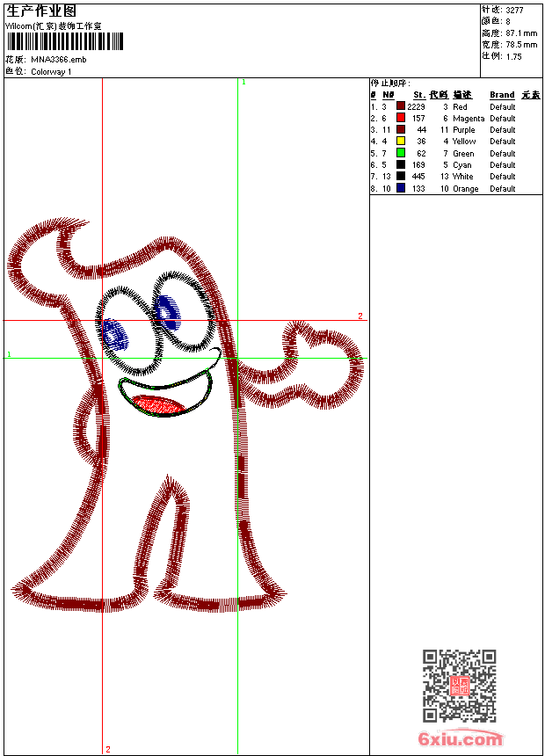Select the stitch value 169
Screen dimensions: 545x756
(x=418, y=165)
